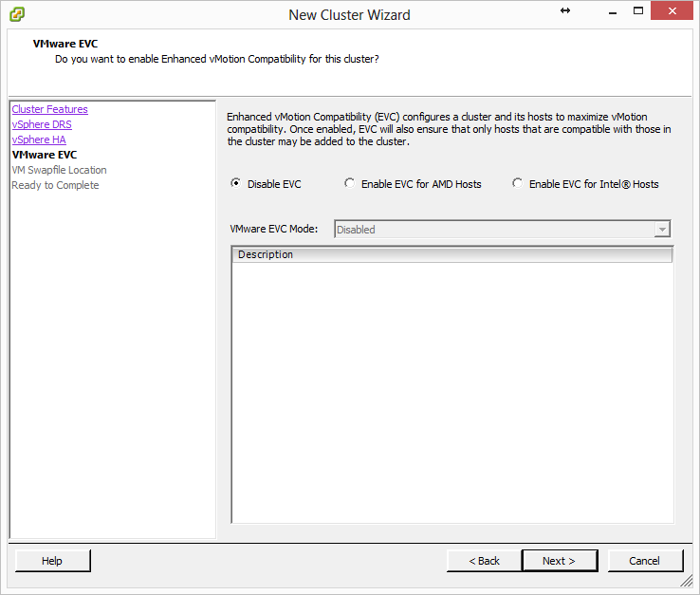The image size is (700, 595).
Task: Select the Disable EVC radio button
Action: pos(236,183)
